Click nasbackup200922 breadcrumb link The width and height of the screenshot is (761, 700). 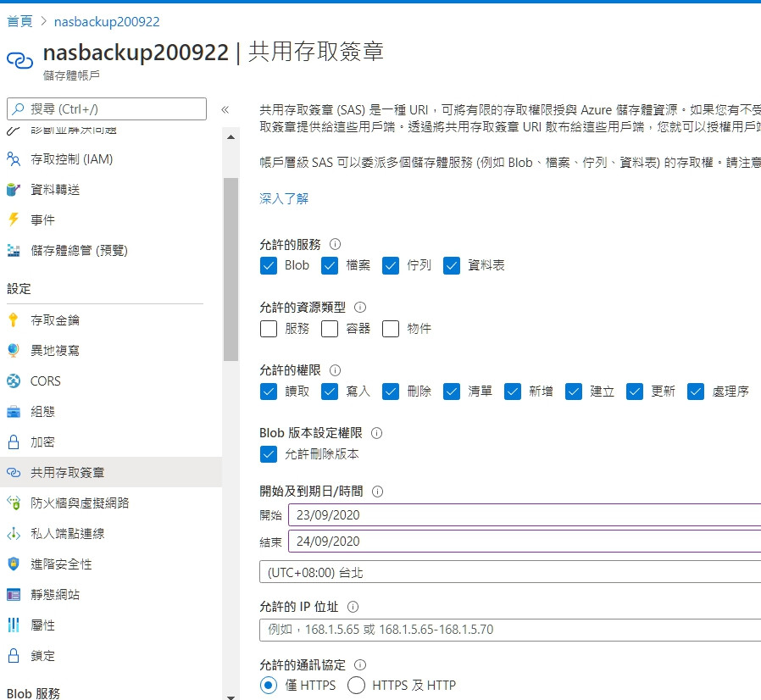[x=107, y=21]
